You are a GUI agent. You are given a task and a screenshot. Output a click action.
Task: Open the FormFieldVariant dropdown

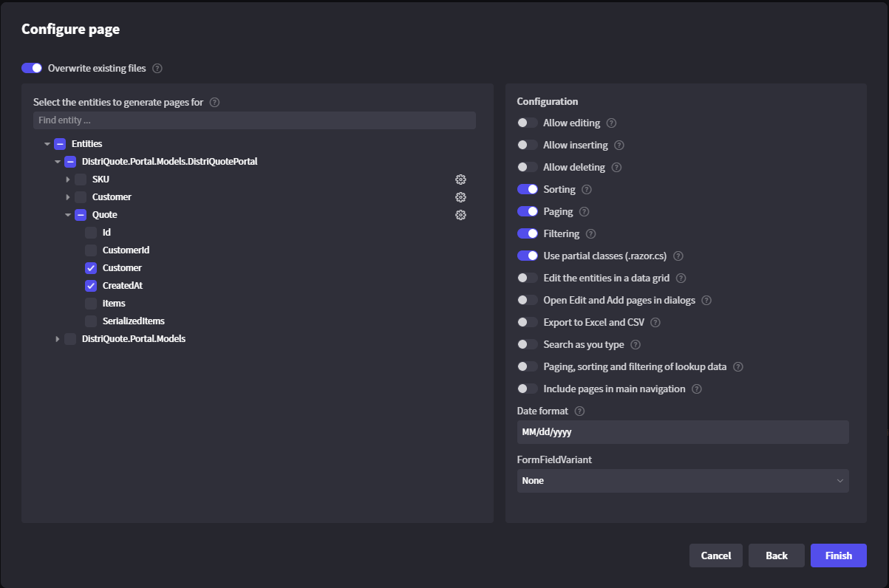coord(683,481)
